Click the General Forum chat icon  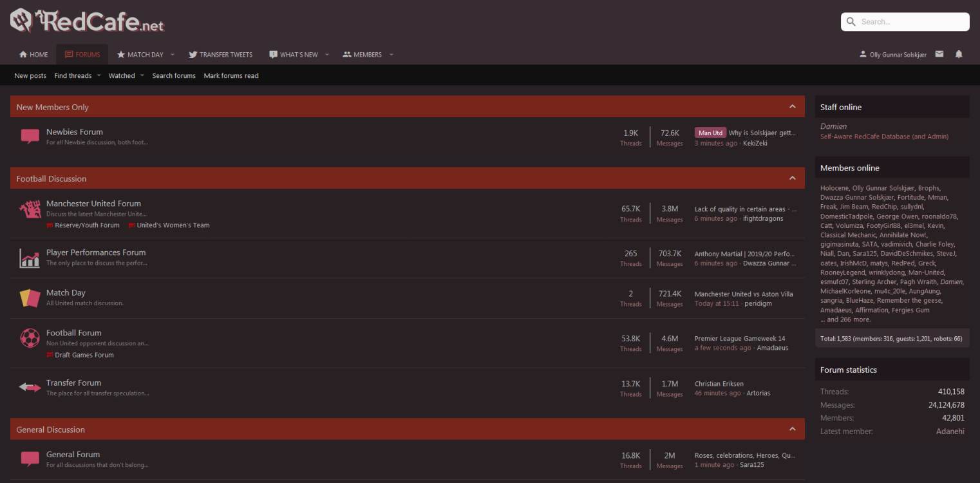click(x=30, y=459)
